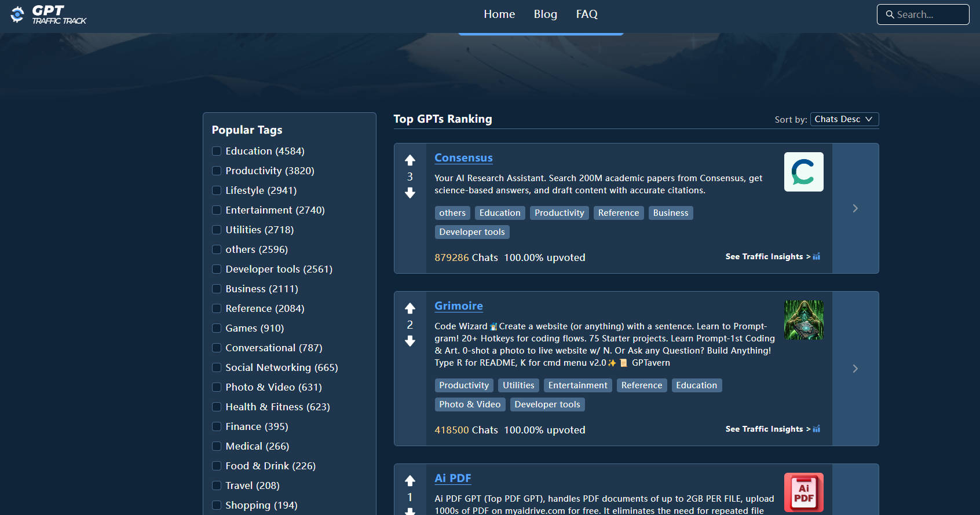Viewport: 980px width, 515px height.
Task: Downvote the Grimoire GPT
Action: (x=410, y=341)
